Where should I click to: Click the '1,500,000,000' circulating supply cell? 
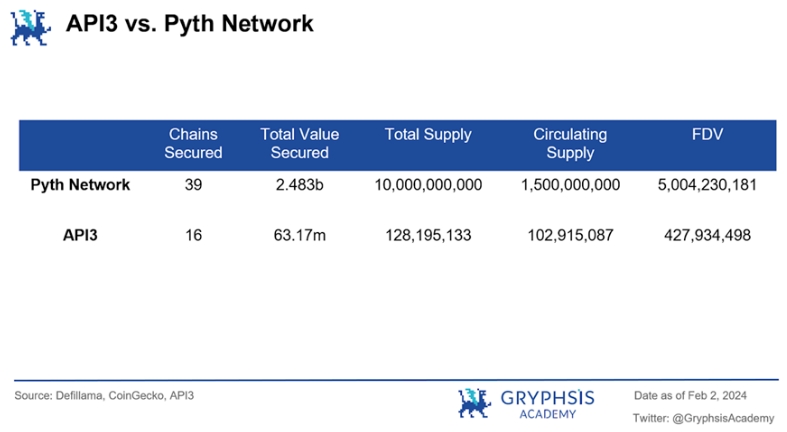point(570,185)
